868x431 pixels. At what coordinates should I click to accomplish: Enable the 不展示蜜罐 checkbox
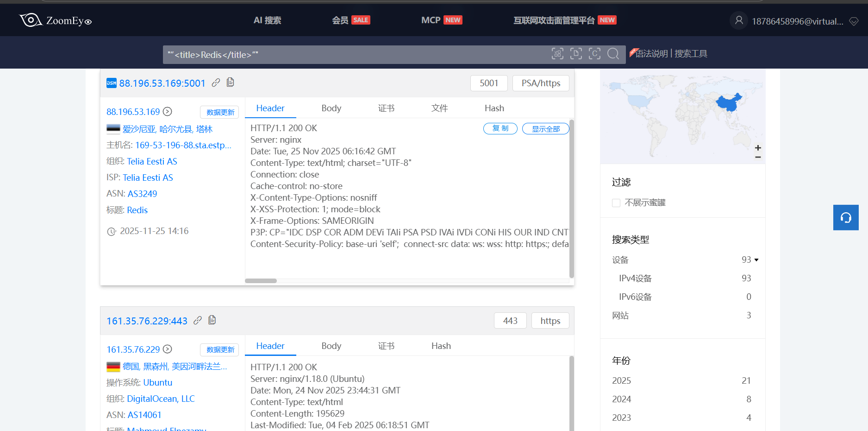coord(616,203)
